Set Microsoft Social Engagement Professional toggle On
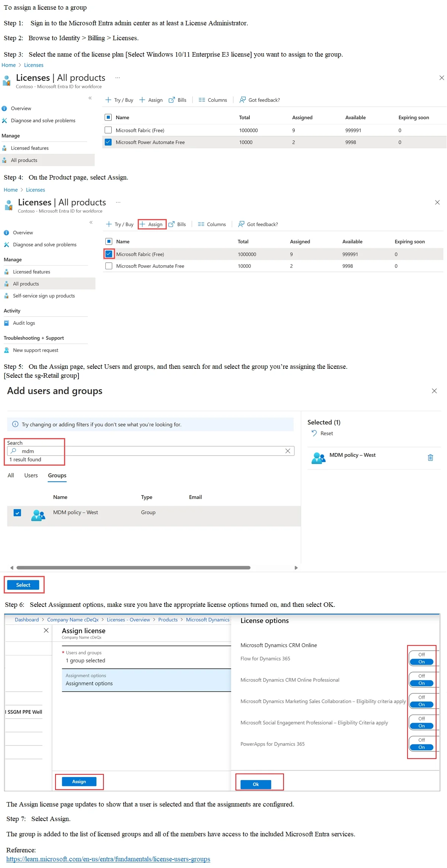447x868 pixels. click(421, 726)
